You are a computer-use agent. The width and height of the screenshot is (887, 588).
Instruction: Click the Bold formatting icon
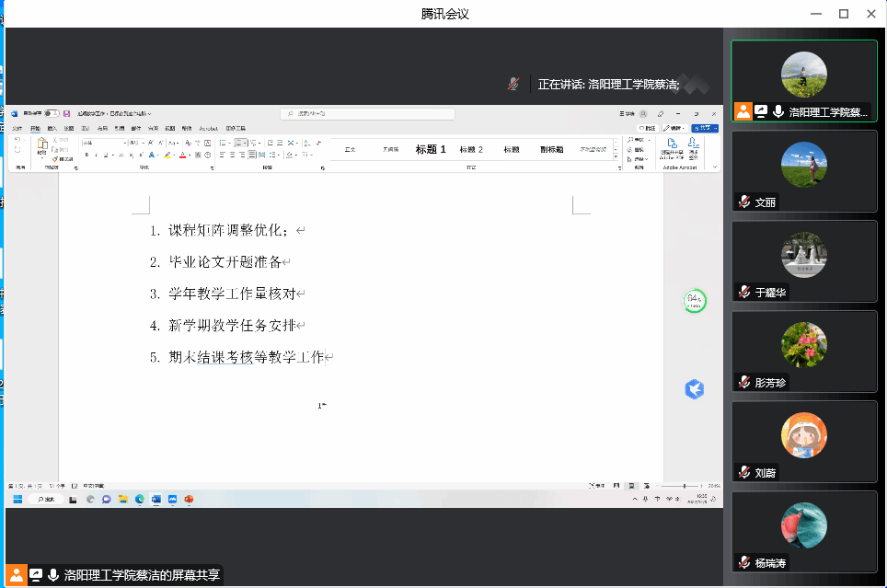point(86,156)
